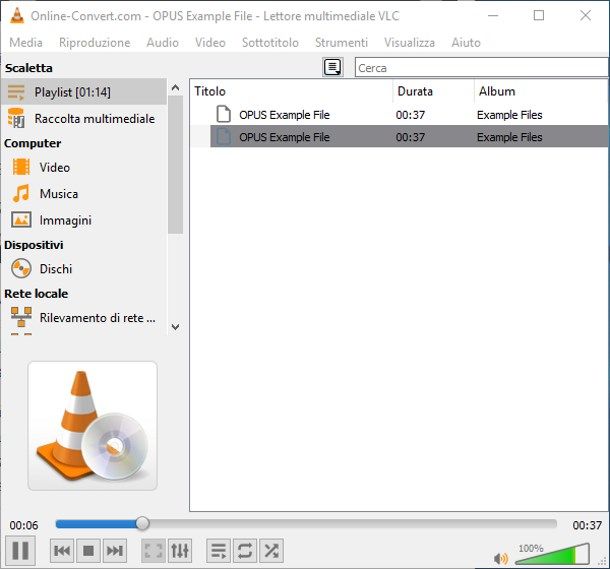Toggle fullscreen video mode
Image resolution: width=610 pixels, height=569 pixels.
153,550
